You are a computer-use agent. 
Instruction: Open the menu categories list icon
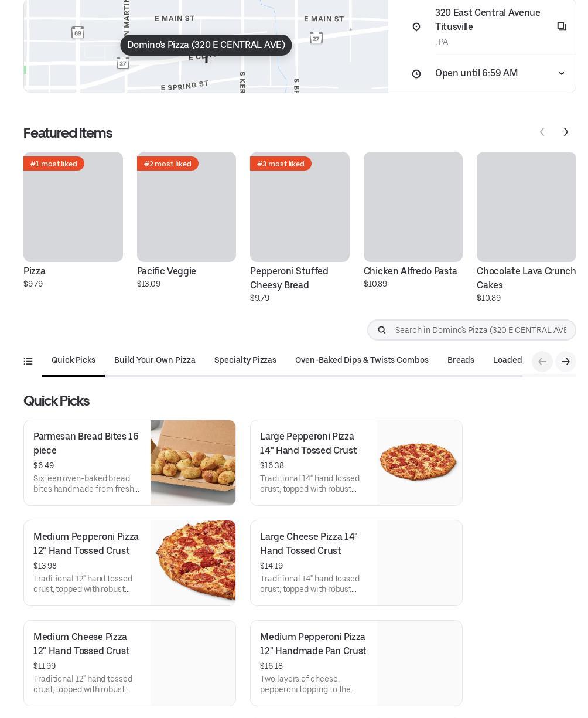28,361
